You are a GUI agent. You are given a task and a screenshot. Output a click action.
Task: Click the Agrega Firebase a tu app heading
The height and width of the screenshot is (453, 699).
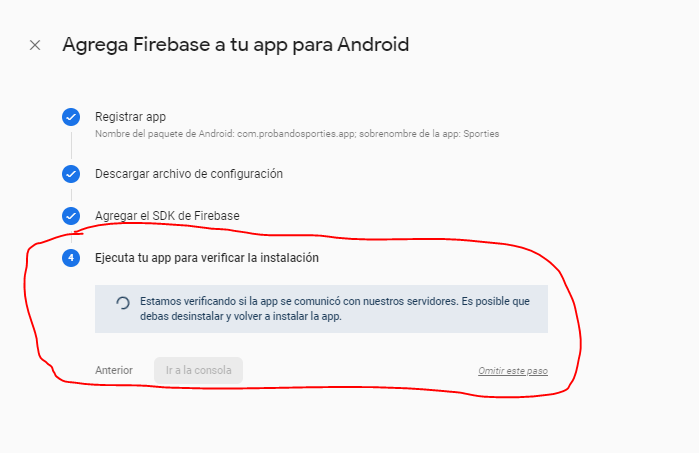click(x=235, y=45)
